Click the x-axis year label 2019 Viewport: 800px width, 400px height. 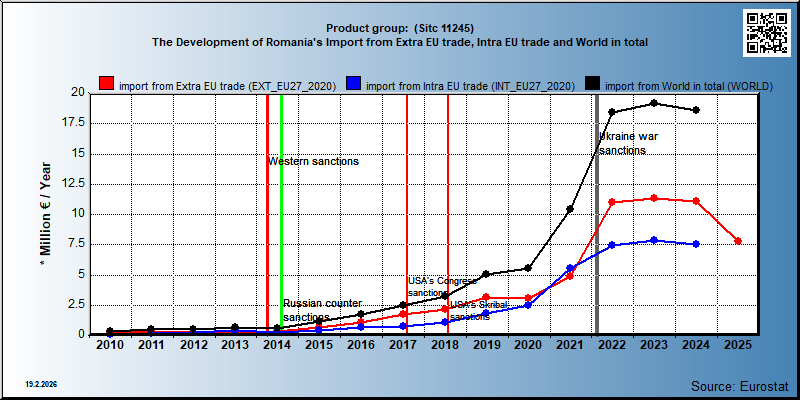(486, 345)
